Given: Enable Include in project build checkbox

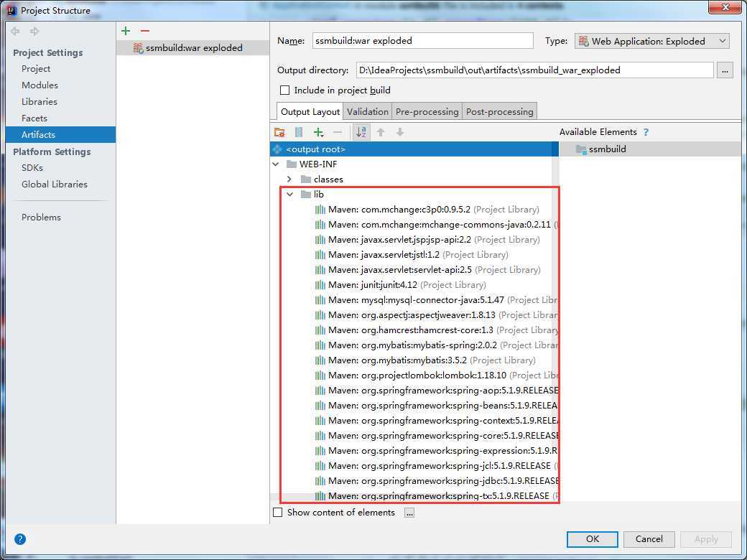Looking at the screenshot, I should (x=285, y=90).
